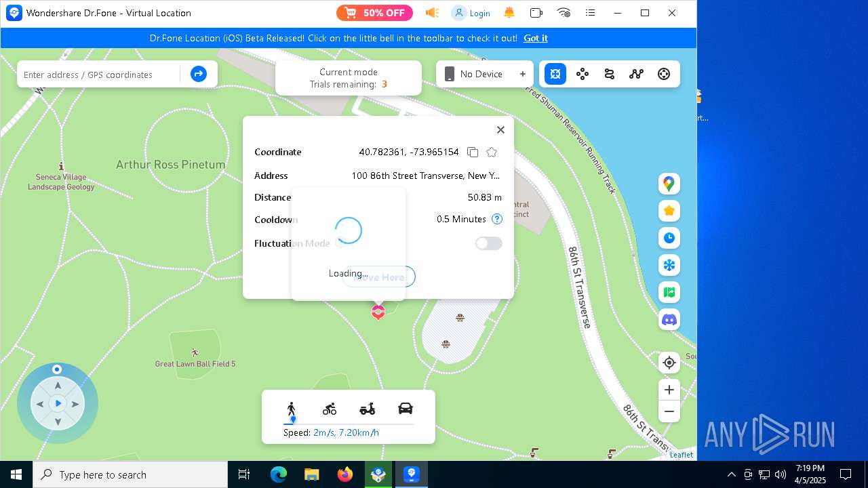
Task: Open Google Maps icon on right sidebar
Action: [669, 184]
